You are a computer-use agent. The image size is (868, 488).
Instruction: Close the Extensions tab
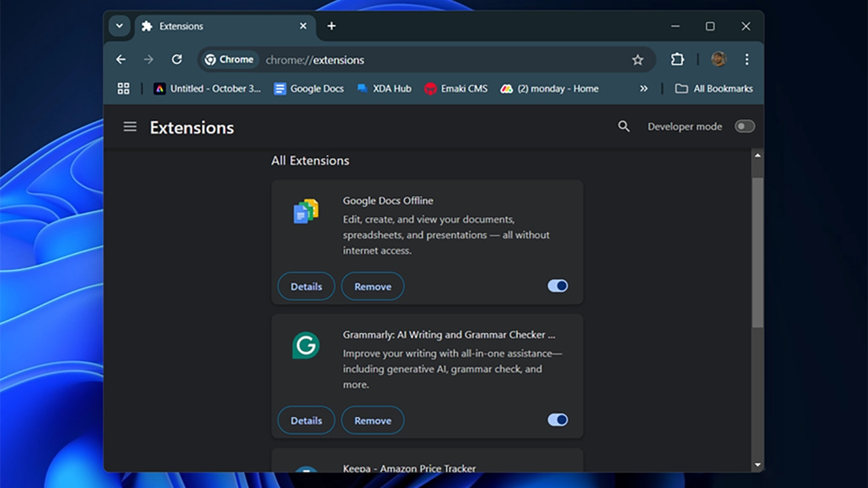pyautogui.click(x=303, y=26)
